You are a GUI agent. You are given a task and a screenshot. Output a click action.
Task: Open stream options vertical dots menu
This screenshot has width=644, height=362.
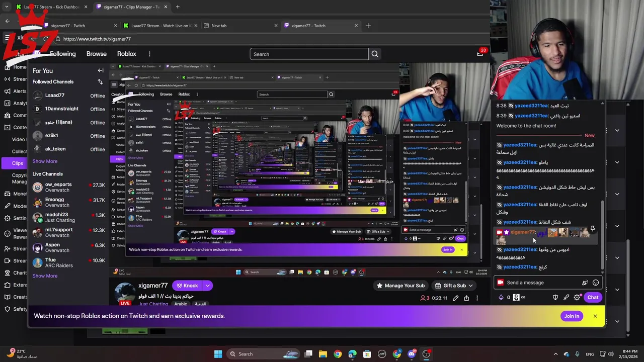coord(477,298)
